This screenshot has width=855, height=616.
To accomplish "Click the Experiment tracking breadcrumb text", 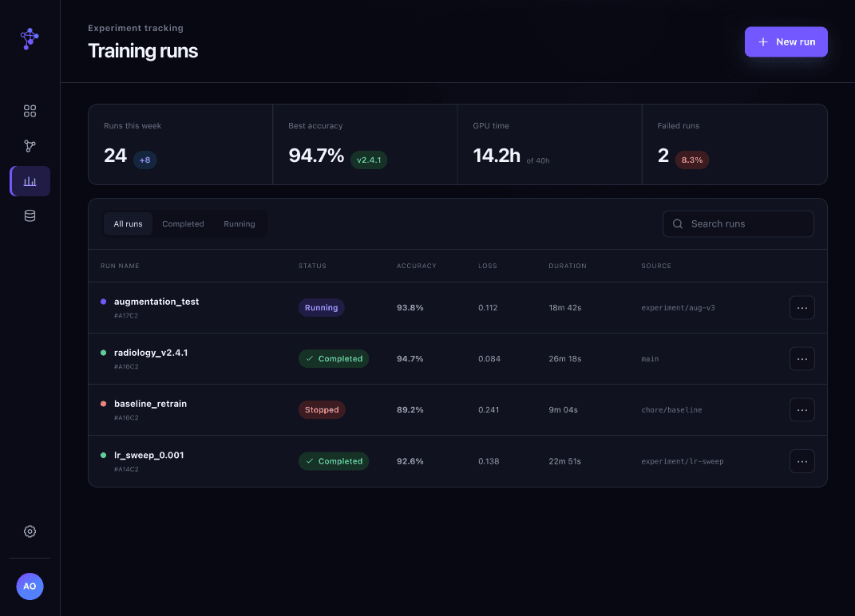I will coord(135,29).
